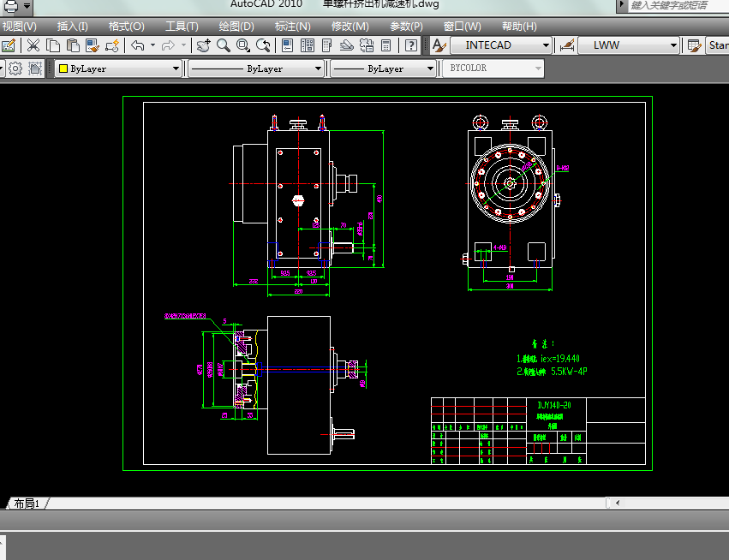Click the Cut scissors icon

33,45
